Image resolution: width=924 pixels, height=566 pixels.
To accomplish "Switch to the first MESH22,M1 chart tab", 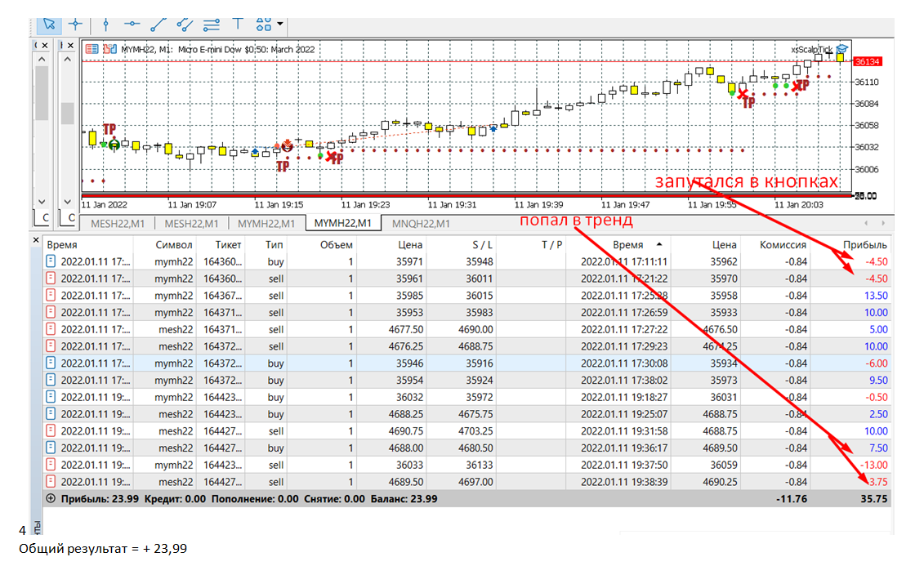I will coord(117,223).
